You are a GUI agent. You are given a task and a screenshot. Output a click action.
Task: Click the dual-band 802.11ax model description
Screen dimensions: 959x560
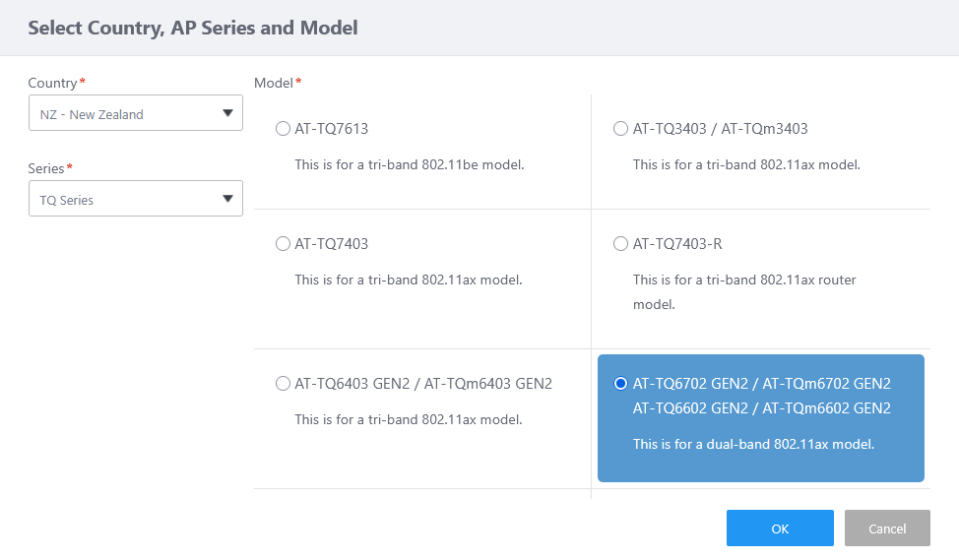click(x=753, y=444)
